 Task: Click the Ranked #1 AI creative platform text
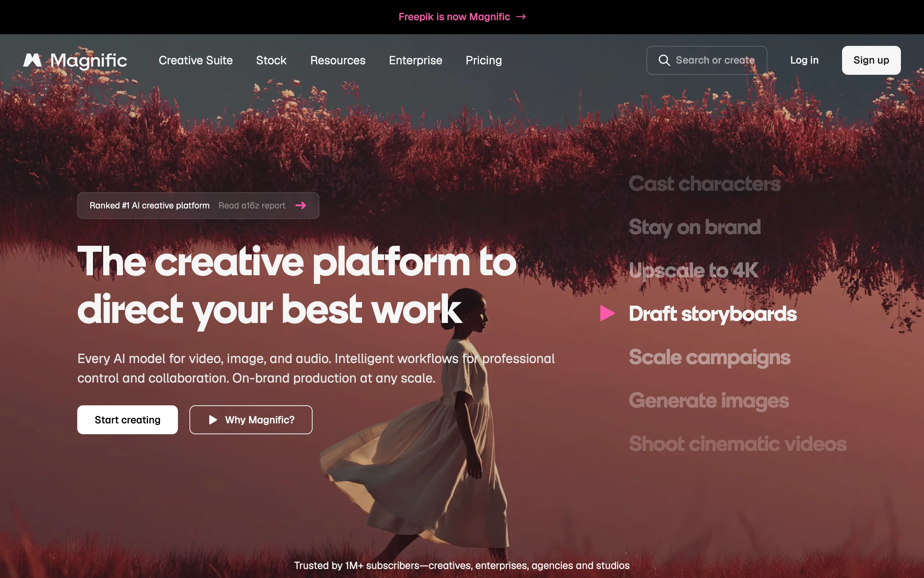(x=149, y=205)
